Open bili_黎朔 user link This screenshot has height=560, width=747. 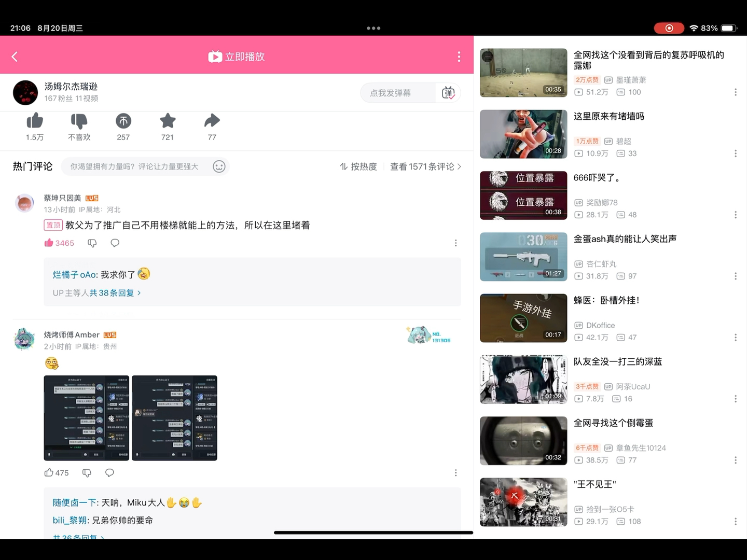coord(70,520)
